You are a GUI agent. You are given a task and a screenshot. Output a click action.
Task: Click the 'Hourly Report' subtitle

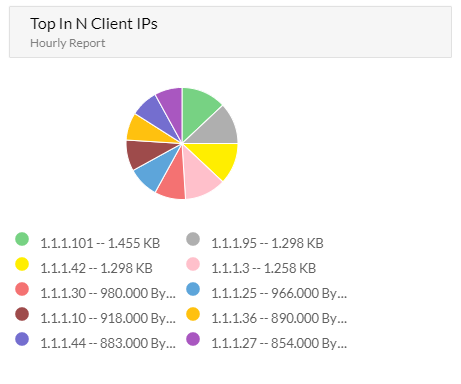(x=68, y=43)
